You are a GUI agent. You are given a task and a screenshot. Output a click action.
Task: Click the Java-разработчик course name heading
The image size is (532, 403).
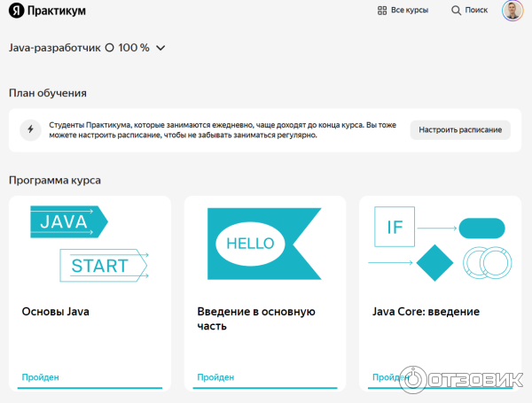pos(53,48)
